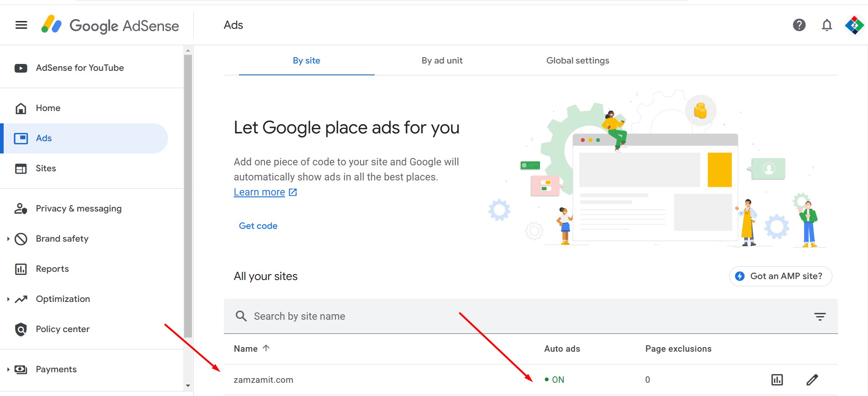Click the sidebar scrollbar down arrow
The width and height of the screenshot is (868, 396).
point(188,386)
